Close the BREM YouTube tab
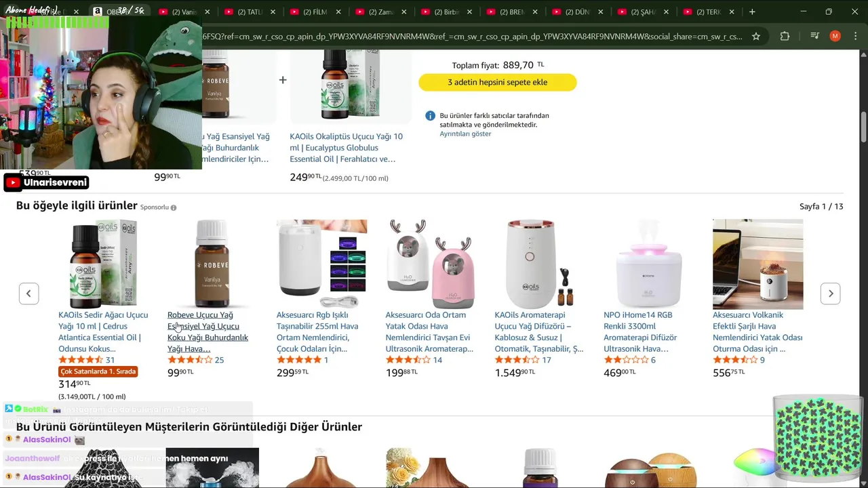Image resolution: width=868 pixels, height=488 pixels. click(x=536, y=12)
